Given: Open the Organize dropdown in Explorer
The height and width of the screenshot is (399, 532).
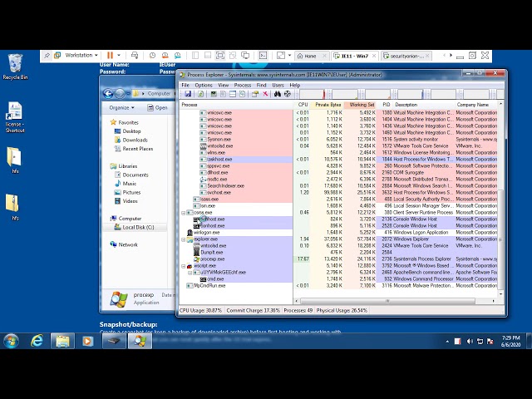Looking at the screenshot, I should [x=121, y=107].
